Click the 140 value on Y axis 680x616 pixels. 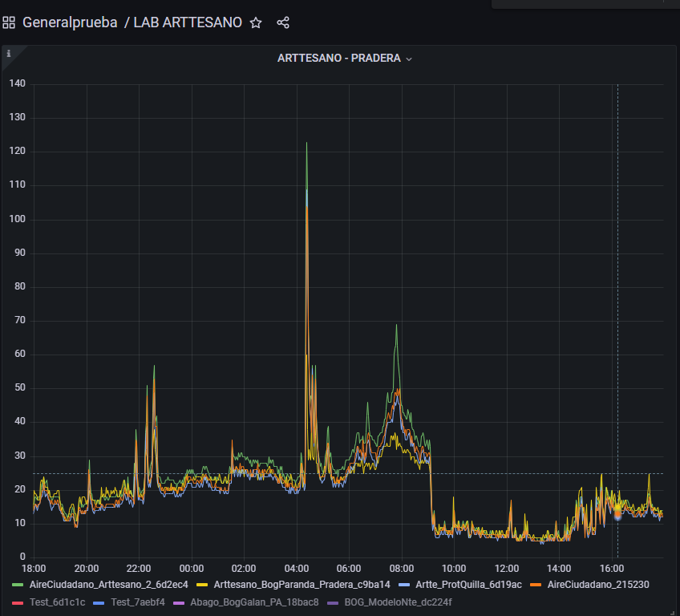click(18, 83)
